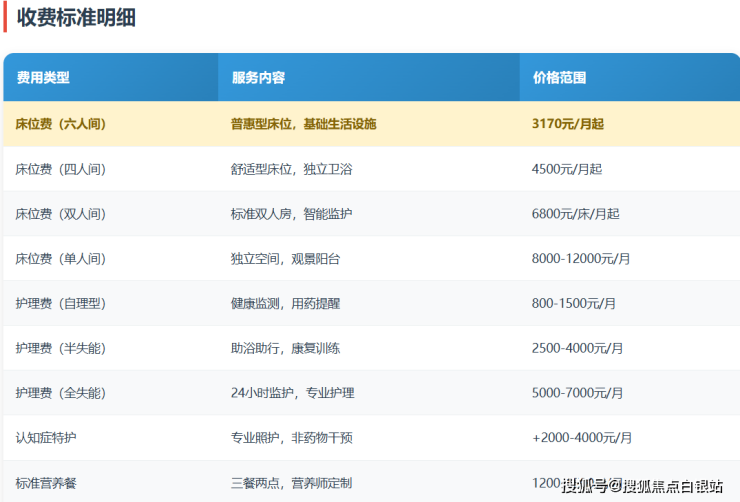
Task: Click the 普惠型床位，基础生活设施 description
Action: (x=303, y=124)
